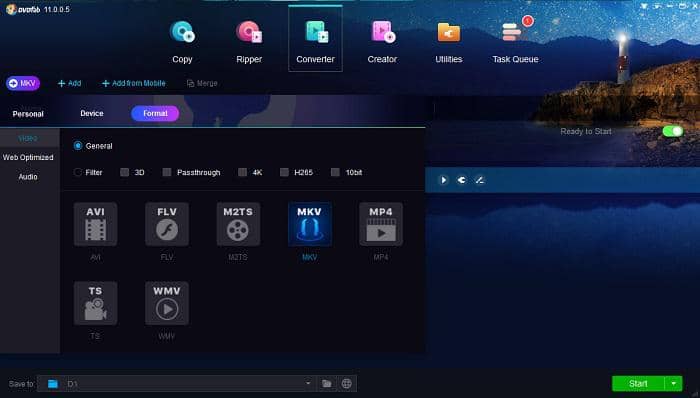This screenshot has height=398, width=700.
Task: Open the Copy module
Action: tap(182, 42)
